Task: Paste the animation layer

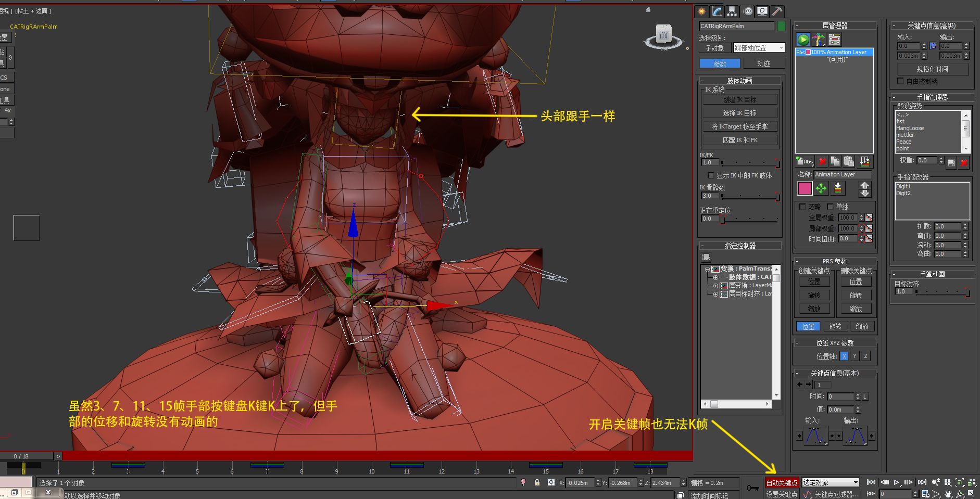Action: pos(849,161)
